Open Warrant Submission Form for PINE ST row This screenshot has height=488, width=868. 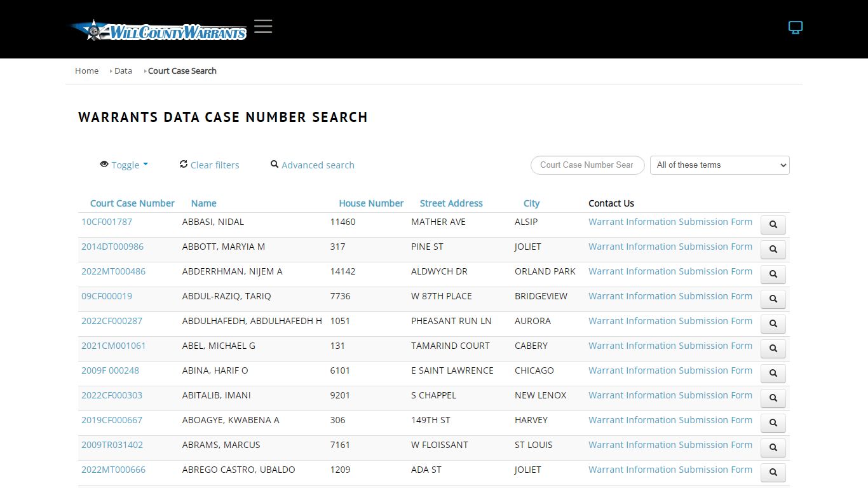670,247
